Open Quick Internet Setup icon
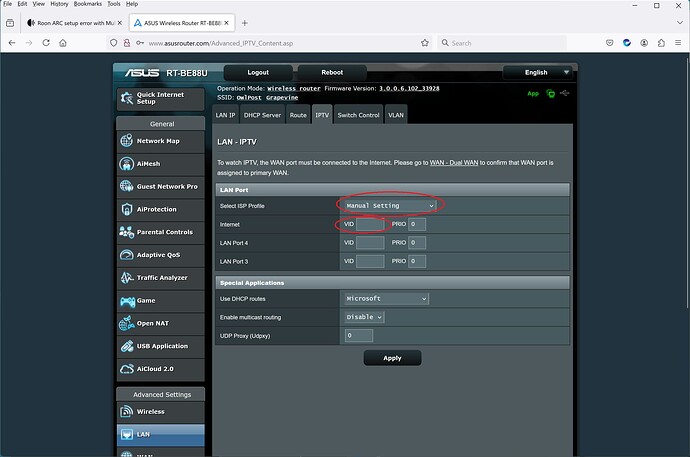 coord(127,98)
